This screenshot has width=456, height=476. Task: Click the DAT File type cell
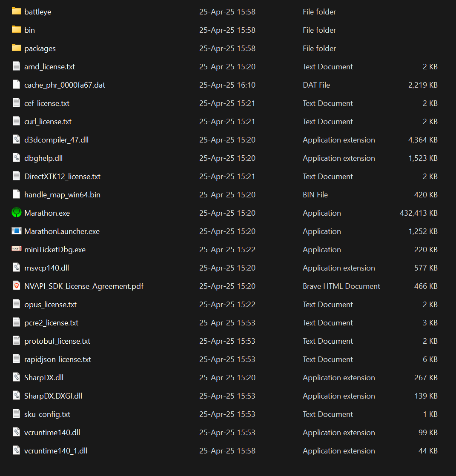[x=316, y=85]
